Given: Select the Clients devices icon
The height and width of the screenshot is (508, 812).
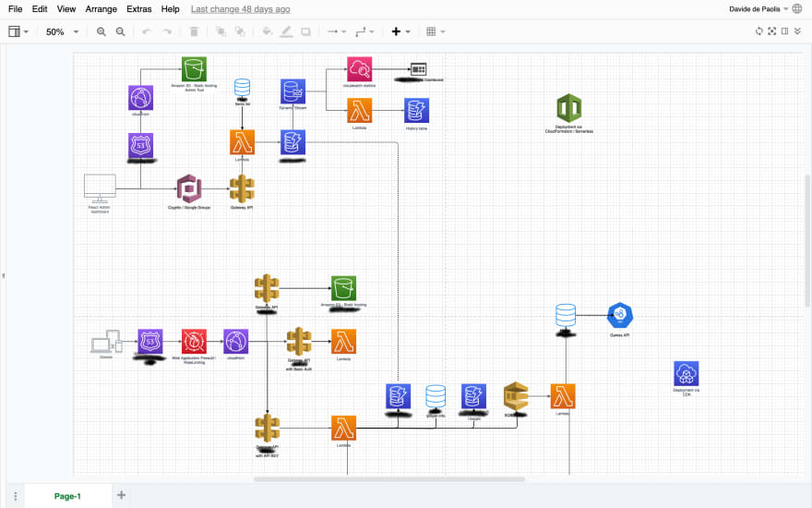Looking at the screenshot, I should click(106, 342).
